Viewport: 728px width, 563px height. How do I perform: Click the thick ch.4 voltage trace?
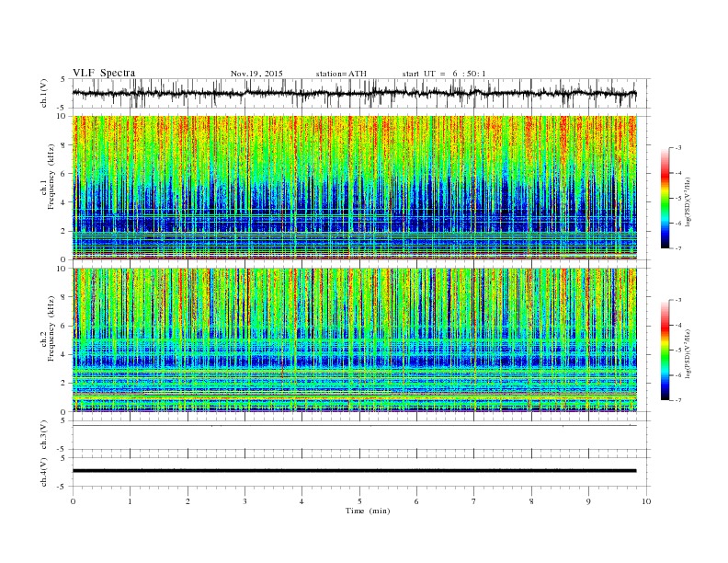pyautogui.click(x=354, y=471)
